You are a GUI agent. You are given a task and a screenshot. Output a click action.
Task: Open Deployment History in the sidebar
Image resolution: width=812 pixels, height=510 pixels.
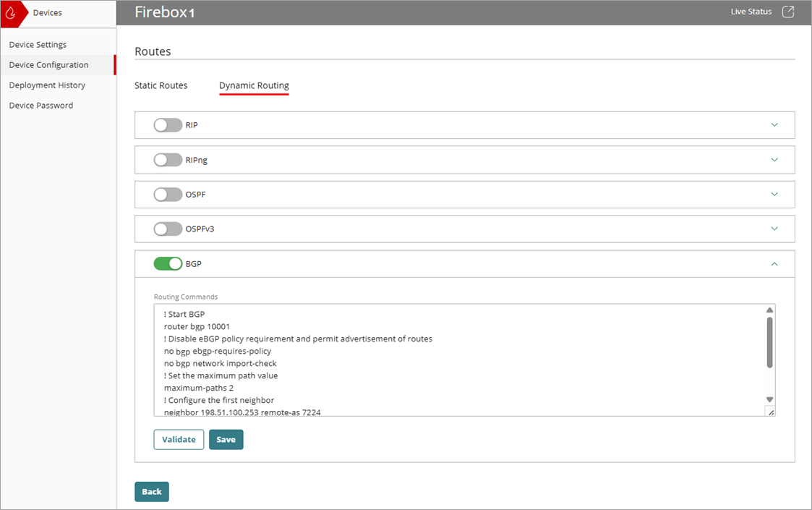point(46,85)
